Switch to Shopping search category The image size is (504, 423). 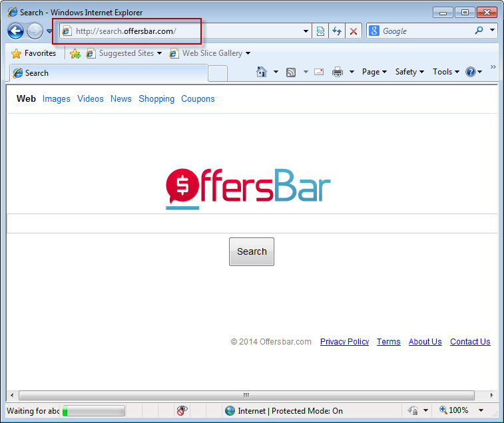pyautogui.click(x=156, y=99)
